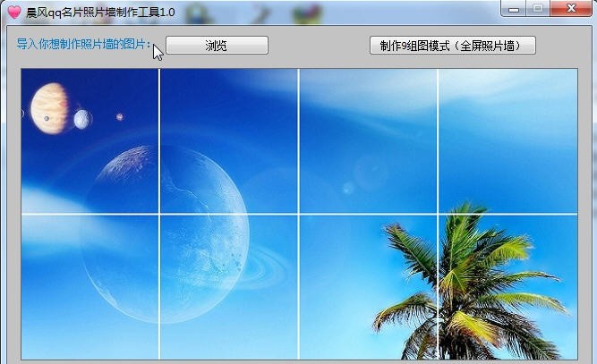Click the 制作9组图模式（全屏照片墙） button
Screen dimensions: 597x364
coord(453,46)
